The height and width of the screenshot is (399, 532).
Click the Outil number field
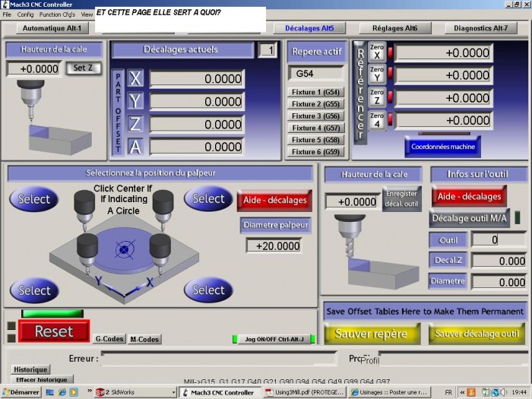[498, 240]
